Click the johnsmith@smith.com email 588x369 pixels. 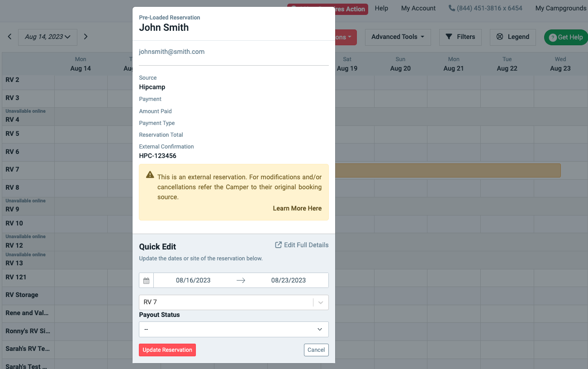point(172,52)
